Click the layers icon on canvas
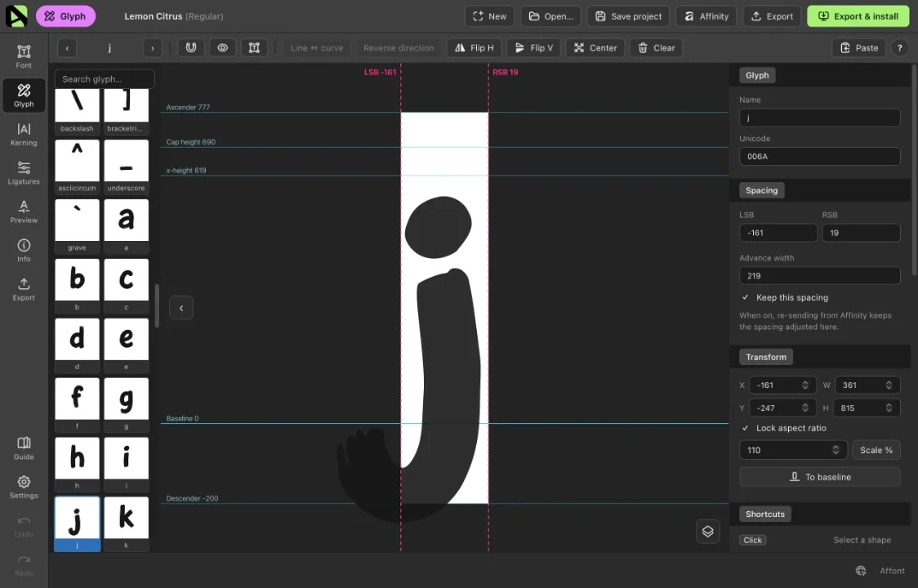The width and height of the screenshot is (918, 588). [708, 531]
